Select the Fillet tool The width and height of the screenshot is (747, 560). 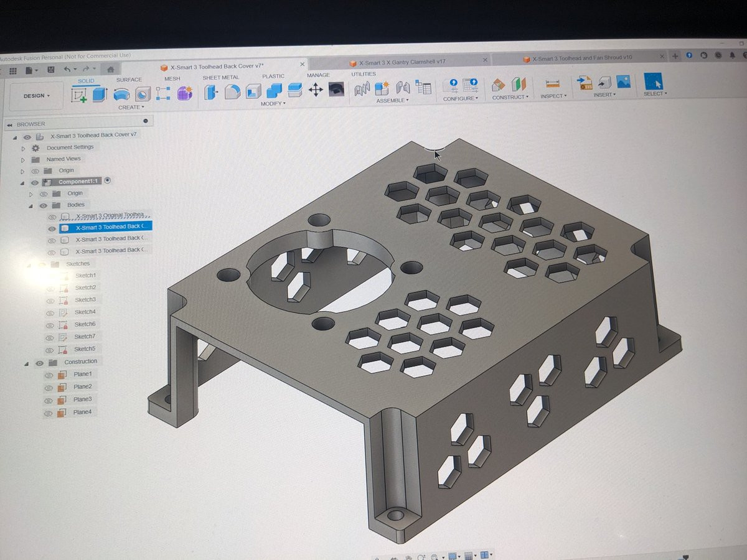click(232, 92)
